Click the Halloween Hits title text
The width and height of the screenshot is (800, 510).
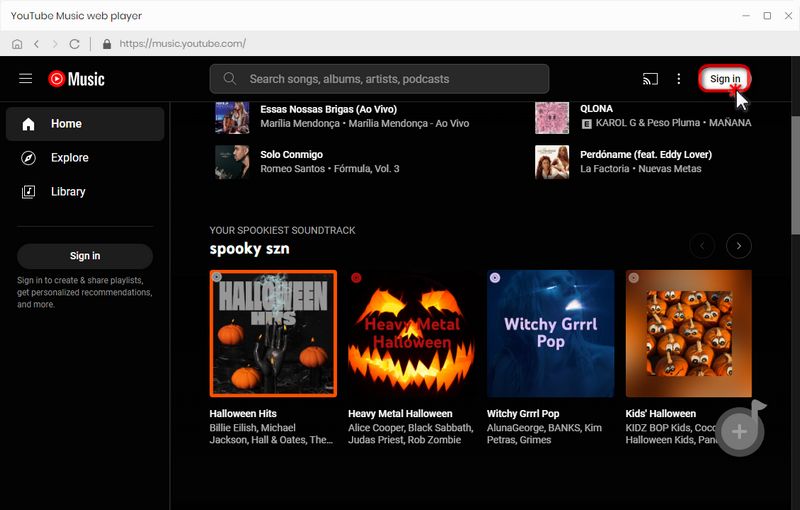243,414
